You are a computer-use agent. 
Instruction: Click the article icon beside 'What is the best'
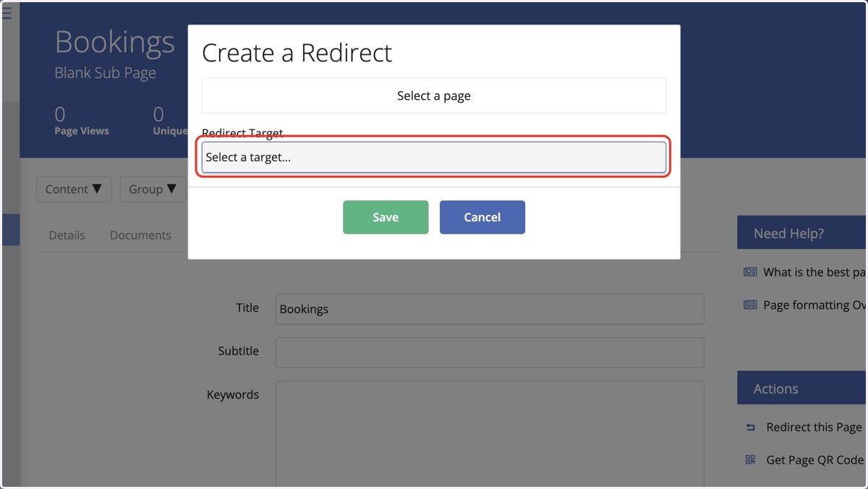click(x=750, y=272)
